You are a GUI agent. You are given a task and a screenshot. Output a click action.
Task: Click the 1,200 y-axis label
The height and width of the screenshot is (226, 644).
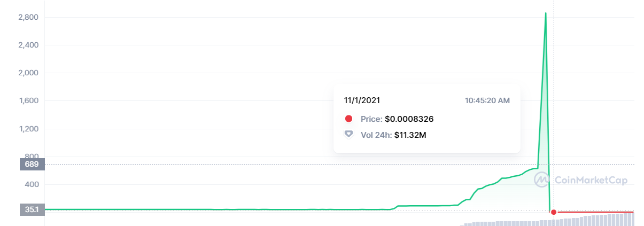(27, 129)
